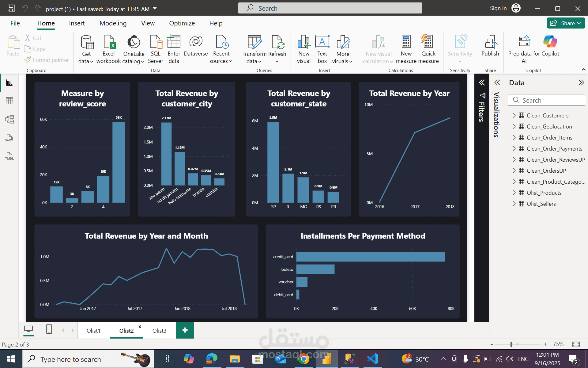Open the Help ribbon tab
Screen dimensions: 588x368
coord(216,23)
